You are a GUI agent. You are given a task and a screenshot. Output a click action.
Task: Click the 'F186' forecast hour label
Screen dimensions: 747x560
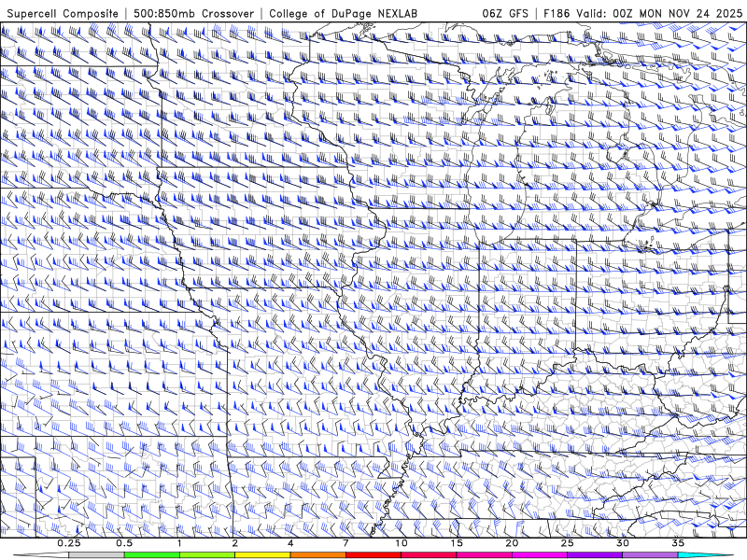[x=557, y=14]
